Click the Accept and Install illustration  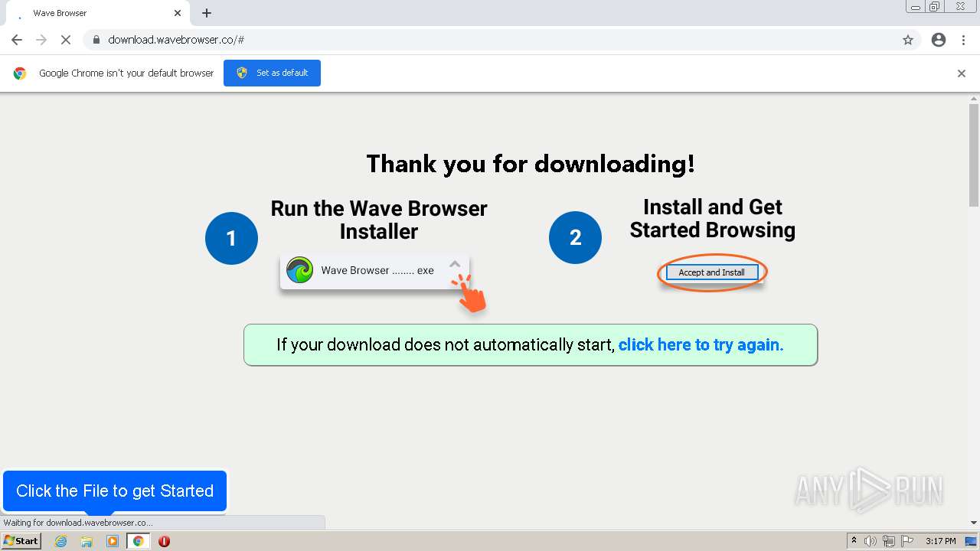711,272
